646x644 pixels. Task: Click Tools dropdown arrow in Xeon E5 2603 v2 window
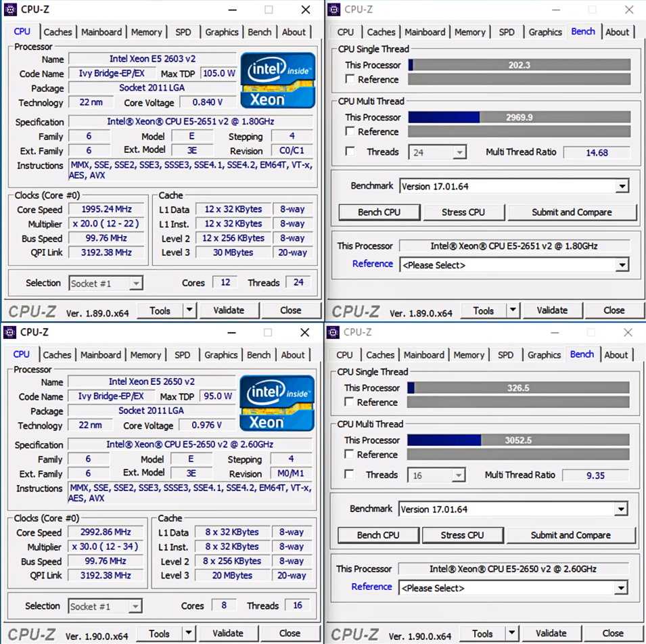pos(189,310)
